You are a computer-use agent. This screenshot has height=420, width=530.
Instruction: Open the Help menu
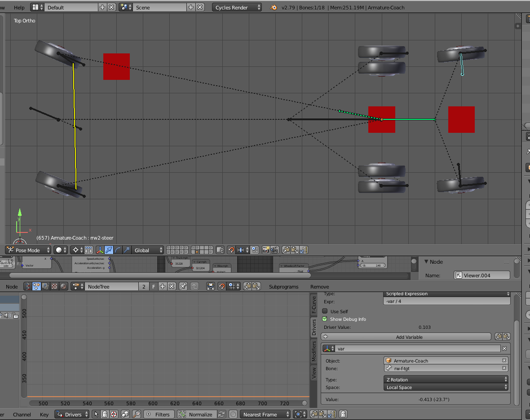pyautogui.click(x=19, y=8)
